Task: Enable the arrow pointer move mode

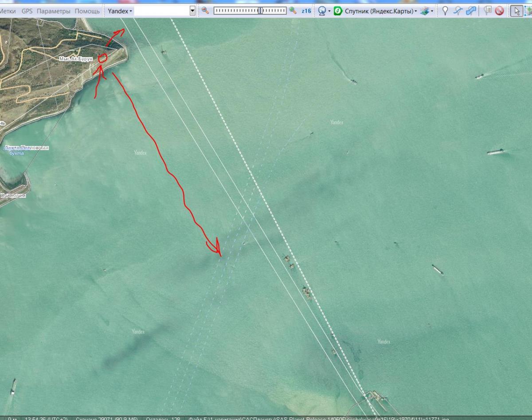Action: coord(516,11)
